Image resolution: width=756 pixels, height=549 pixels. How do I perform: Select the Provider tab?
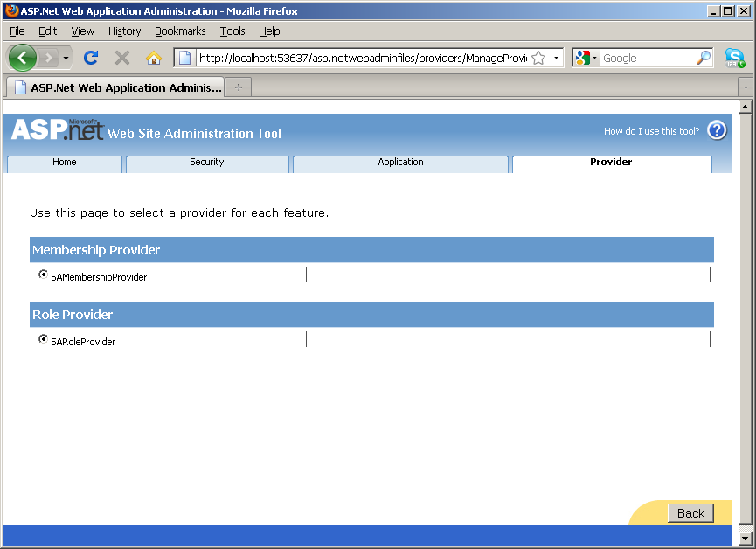(x=612, y=163)
